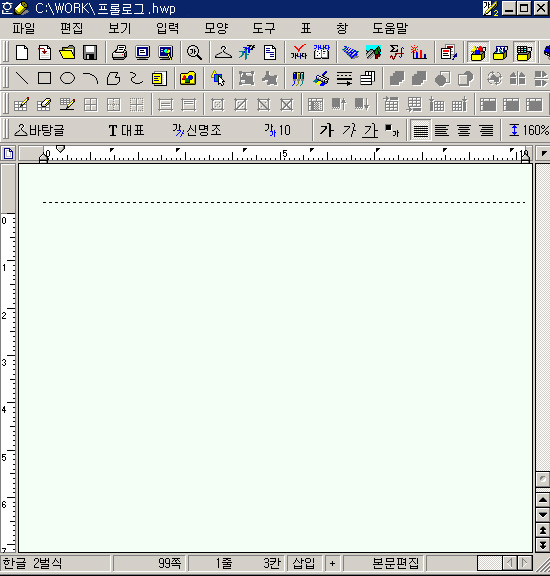Screen dimensions: 550x576
Task: Toggle italic 가 text style
Action: pyautogui.click(x=348, y=130)
